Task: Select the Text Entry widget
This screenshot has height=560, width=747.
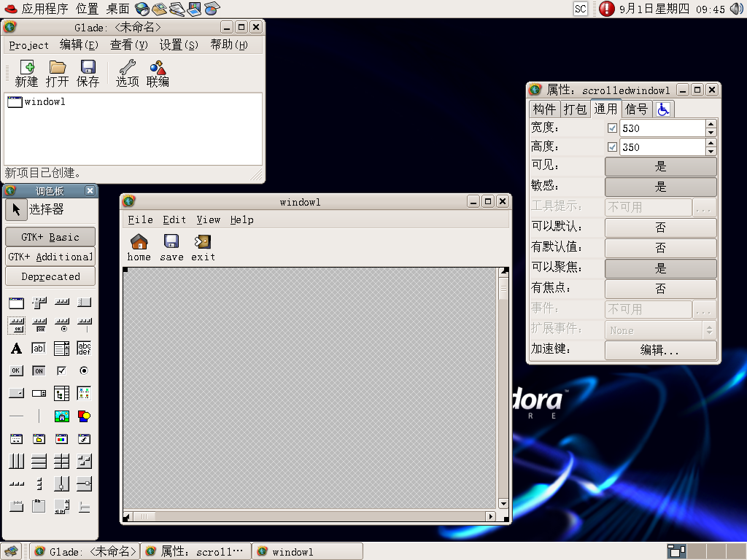Action: tap(39, 348)
